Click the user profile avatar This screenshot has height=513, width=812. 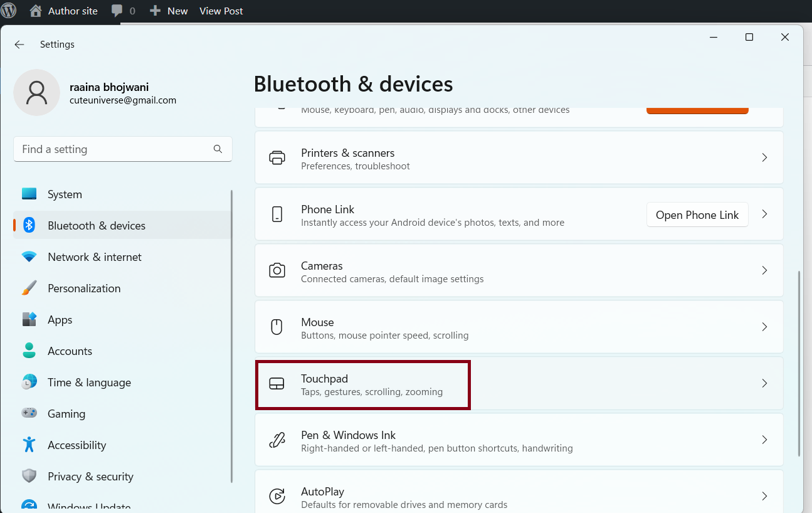(x=36, y=93)
